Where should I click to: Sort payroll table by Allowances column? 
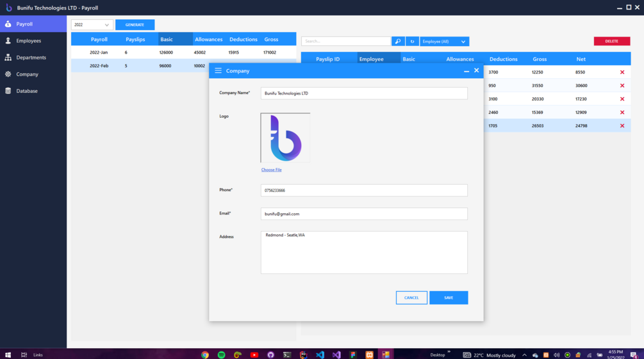click(209, 40)
